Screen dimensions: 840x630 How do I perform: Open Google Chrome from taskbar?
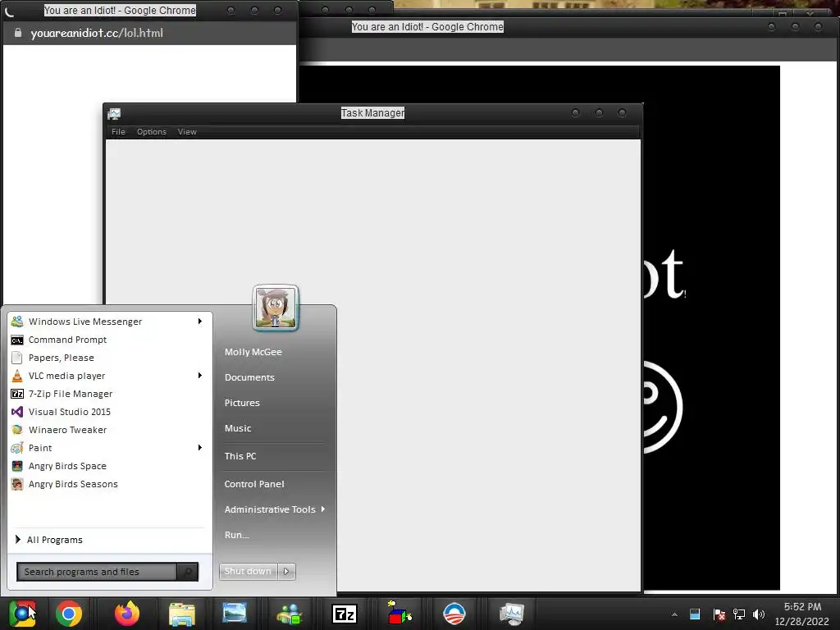(69, 614)
